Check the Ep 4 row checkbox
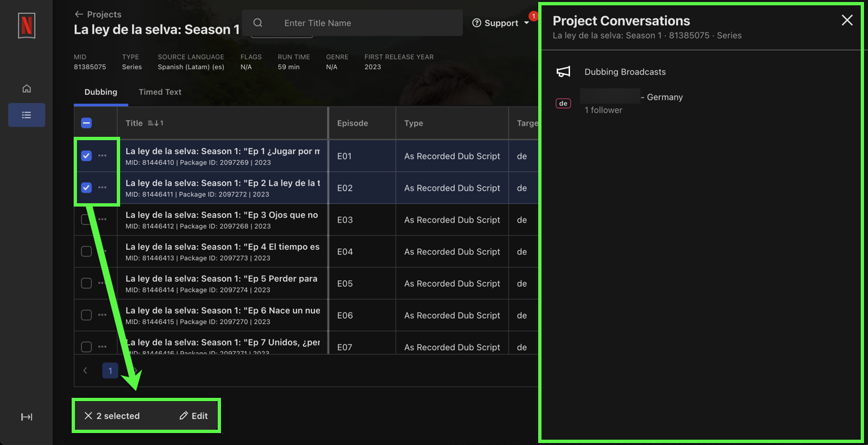The height and width of the screenshot is (445, 868). (x=86, y=252)
